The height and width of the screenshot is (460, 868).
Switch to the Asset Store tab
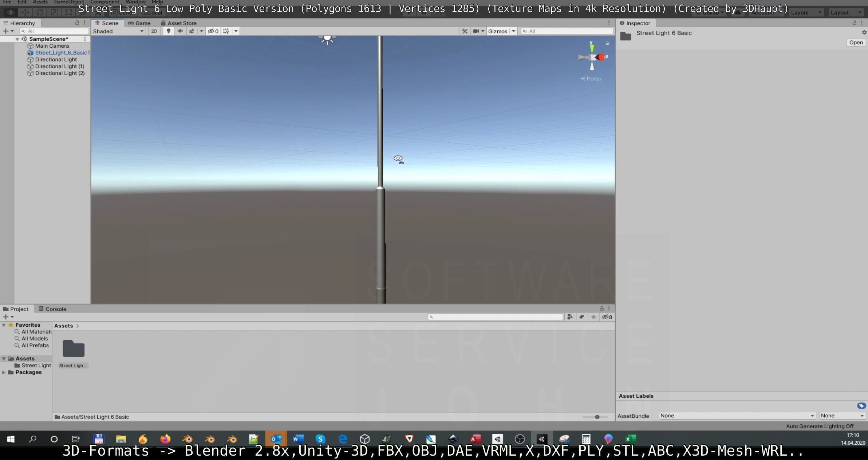coord(178,23)
